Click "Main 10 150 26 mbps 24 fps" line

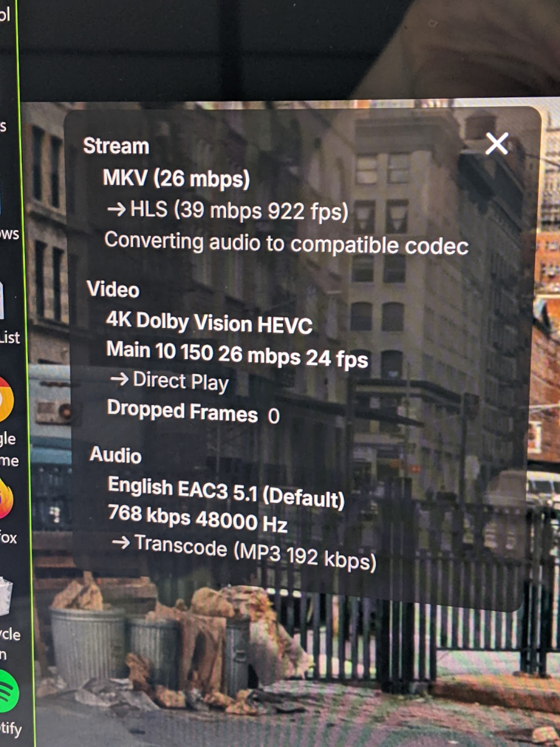(237, 354)
